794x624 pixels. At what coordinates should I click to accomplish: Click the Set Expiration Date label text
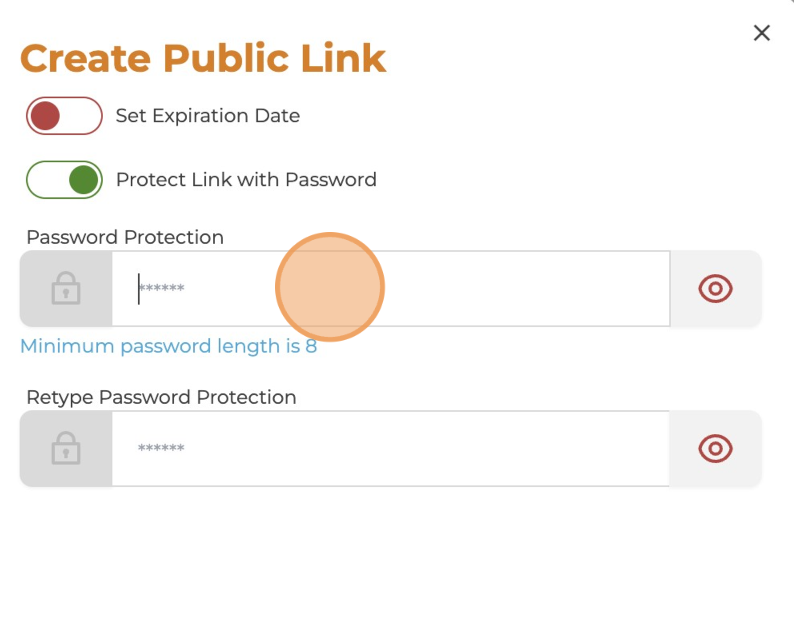pos(208,116)
